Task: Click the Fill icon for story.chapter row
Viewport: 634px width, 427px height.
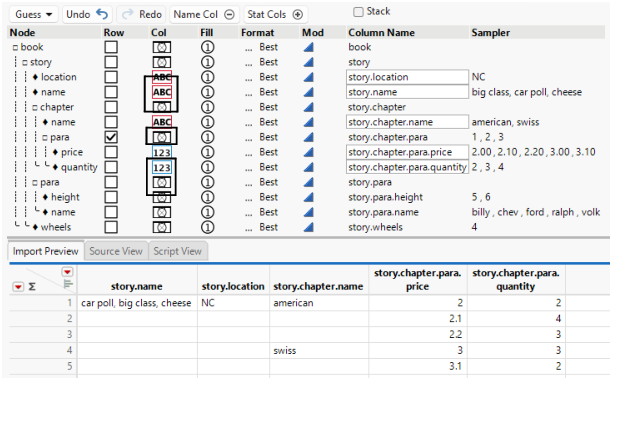Action: tap(207, 107)
